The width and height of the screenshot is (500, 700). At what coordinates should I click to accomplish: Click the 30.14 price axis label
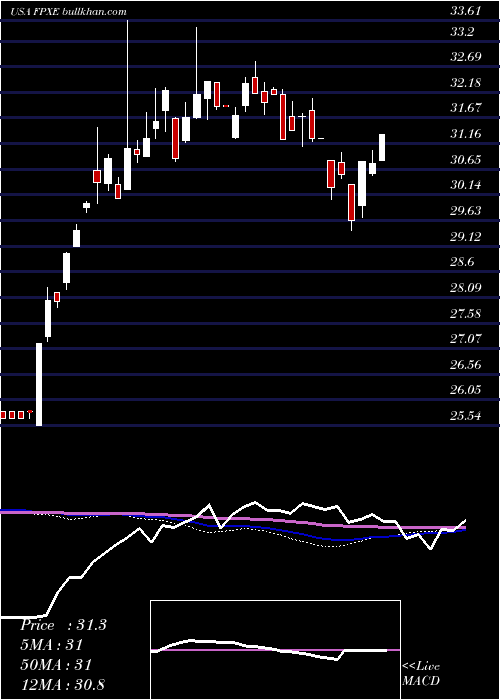point(466,185)
